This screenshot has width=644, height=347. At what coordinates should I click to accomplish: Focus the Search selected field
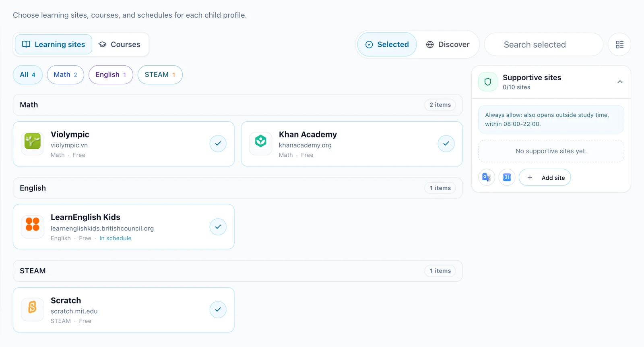544,44
